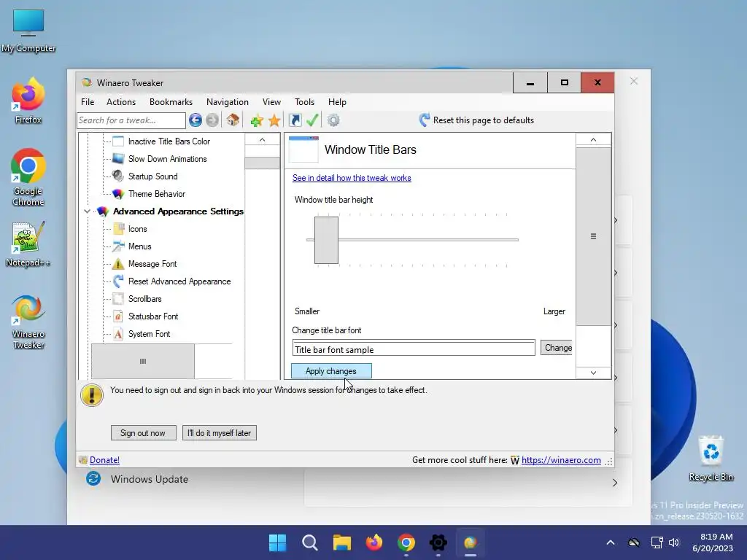Click the Startup Sound icon
747x560 pixels.
pyautogui.click(x=118, y=176)
